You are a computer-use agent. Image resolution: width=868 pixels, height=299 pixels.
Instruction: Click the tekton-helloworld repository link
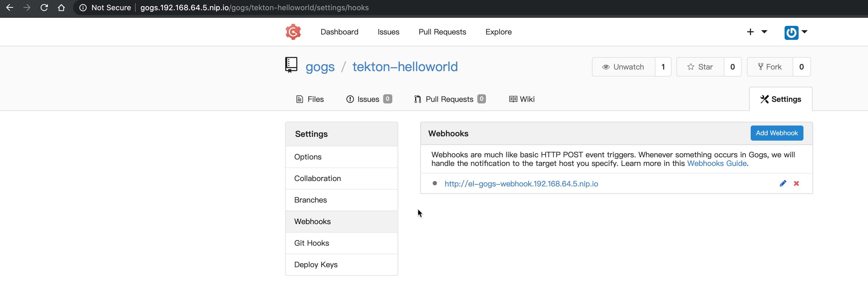click(405, 67)
